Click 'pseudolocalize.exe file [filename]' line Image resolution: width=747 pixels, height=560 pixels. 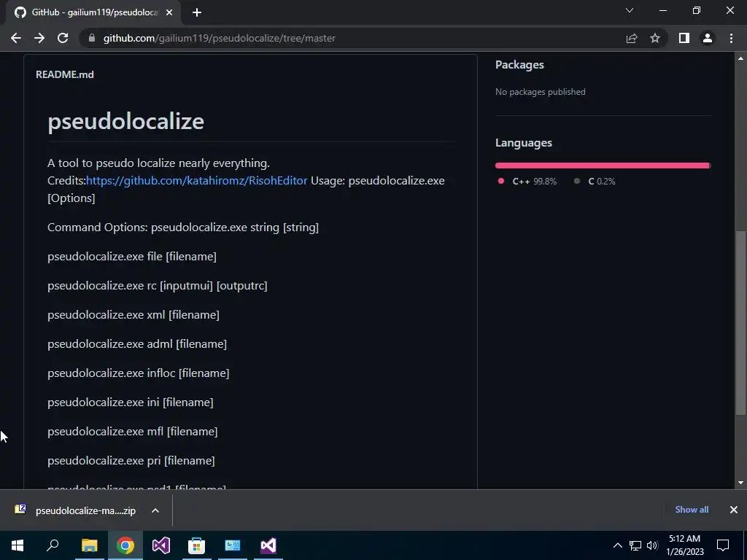tap(132, 257)
